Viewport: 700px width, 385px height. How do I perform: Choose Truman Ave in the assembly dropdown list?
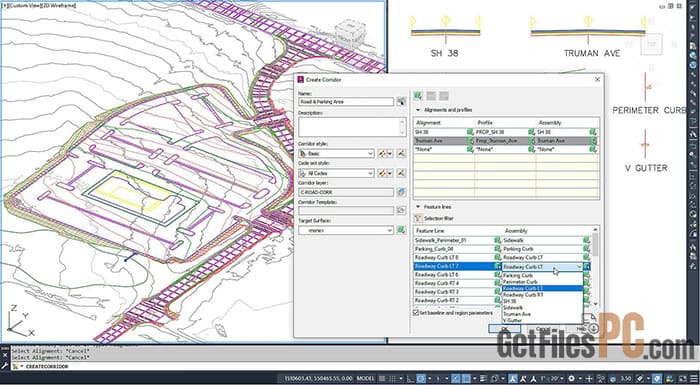(542, 314)
